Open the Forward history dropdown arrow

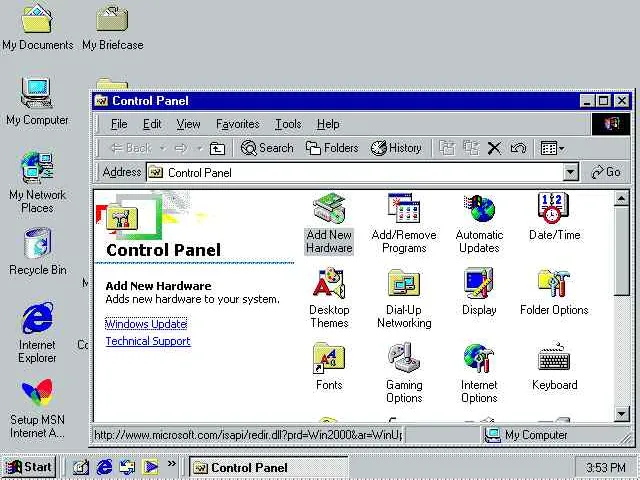click(x=200, y=148)
